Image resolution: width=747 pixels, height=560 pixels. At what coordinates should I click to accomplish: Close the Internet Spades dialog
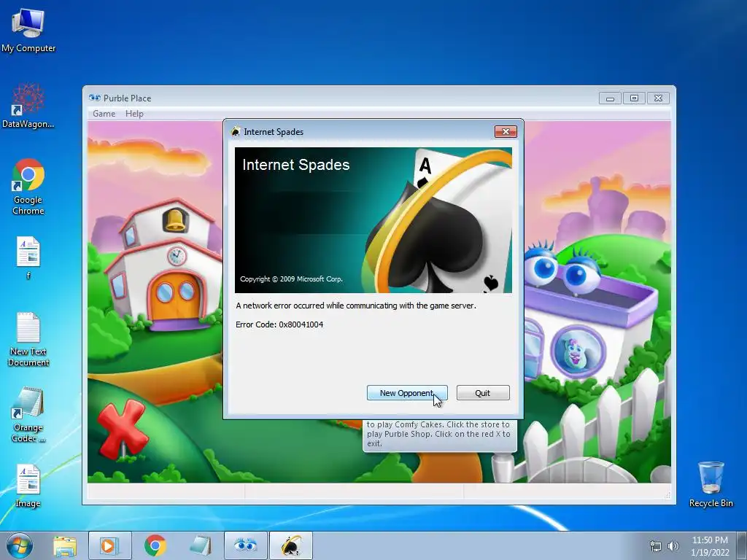[506, 132]
